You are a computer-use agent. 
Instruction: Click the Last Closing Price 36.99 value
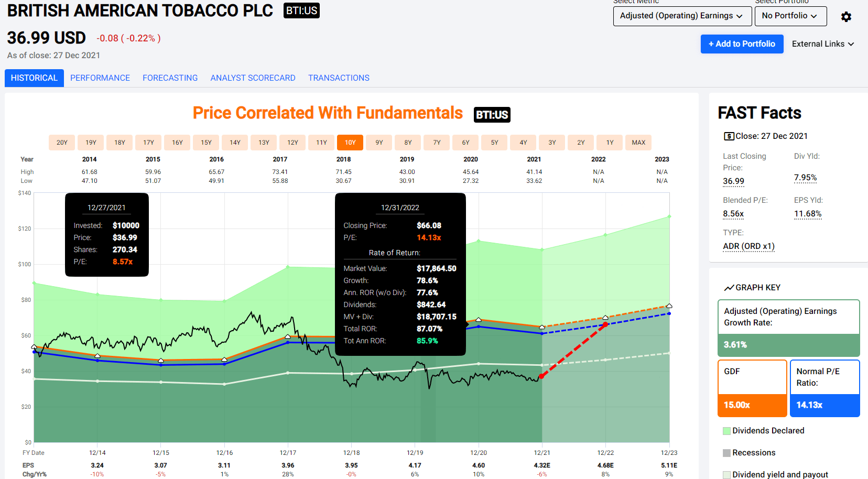pos(733,181)
